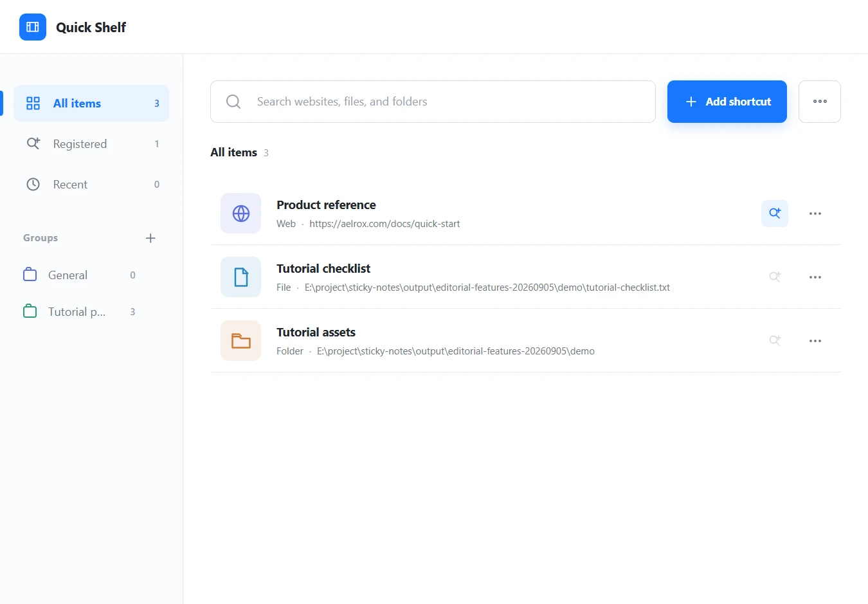Click the folder icon of Tutorial assets
This screenshot has width=868, height=604.
click(x=241, y=341)
